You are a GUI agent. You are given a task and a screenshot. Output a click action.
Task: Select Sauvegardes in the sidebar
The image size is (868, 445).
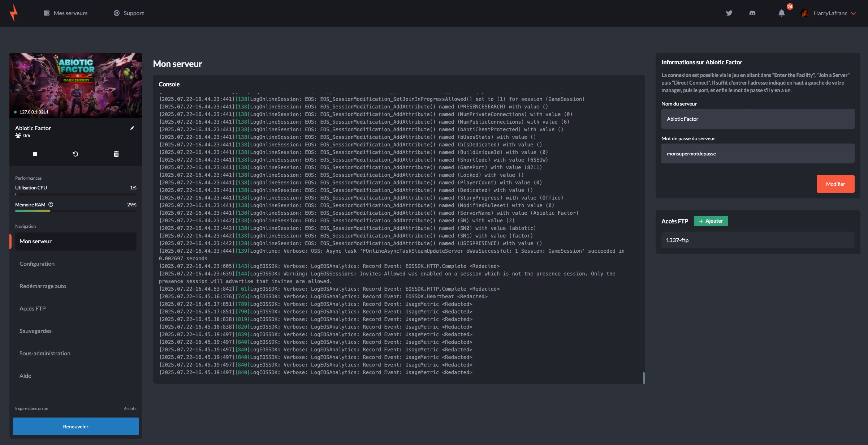35,331
